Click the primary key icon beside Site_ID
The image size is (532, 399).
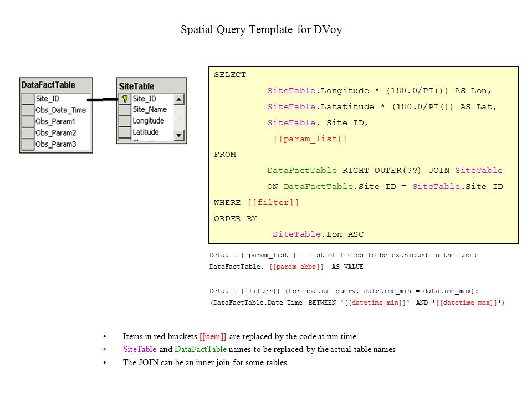pos(125,99)
